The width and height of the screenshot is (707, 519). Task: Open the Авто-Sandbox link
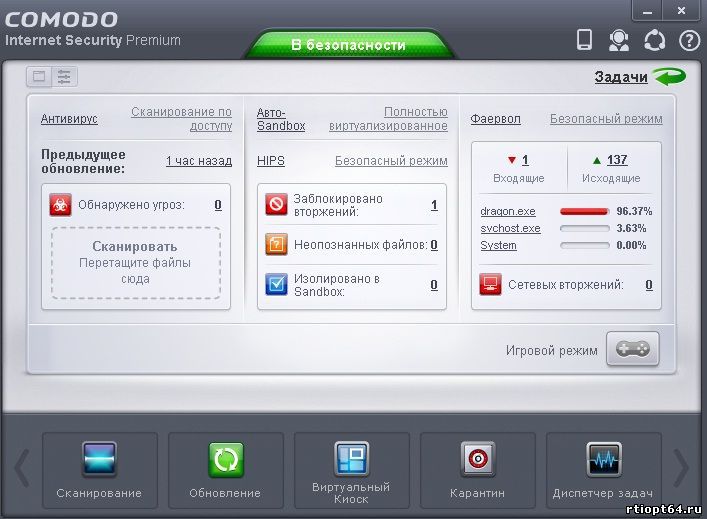click(x=281, y=119)
